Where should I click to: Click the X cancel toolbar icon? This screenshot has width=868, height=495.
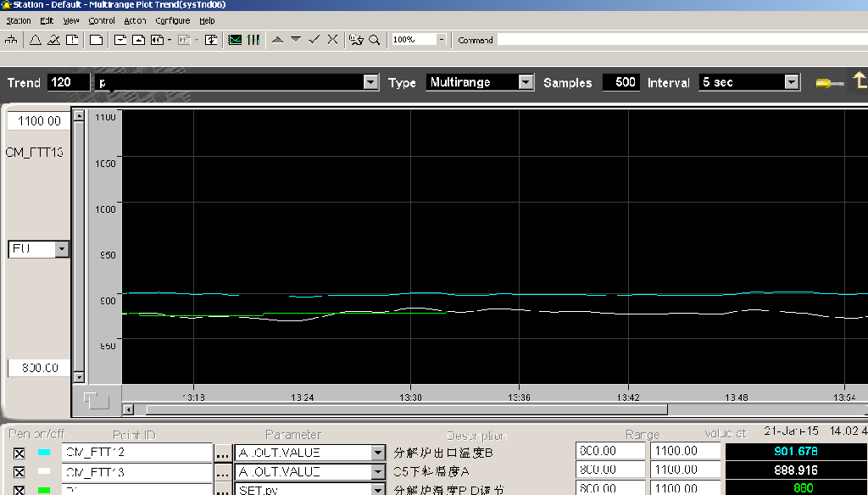pos(332,40)
